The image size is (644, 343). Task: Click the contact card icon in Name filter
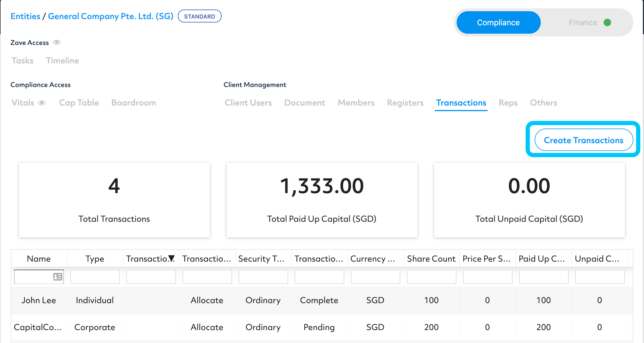(x=58, y=277)
